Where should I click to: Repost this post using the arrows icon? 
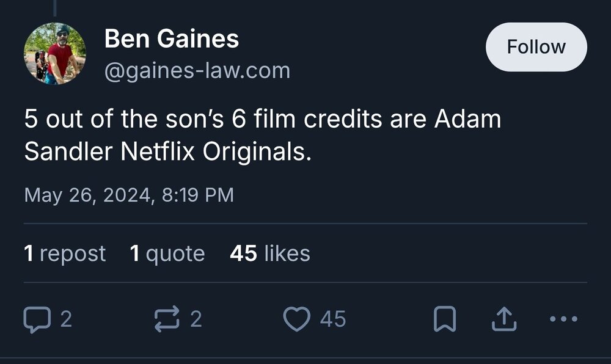pos(167,319)
